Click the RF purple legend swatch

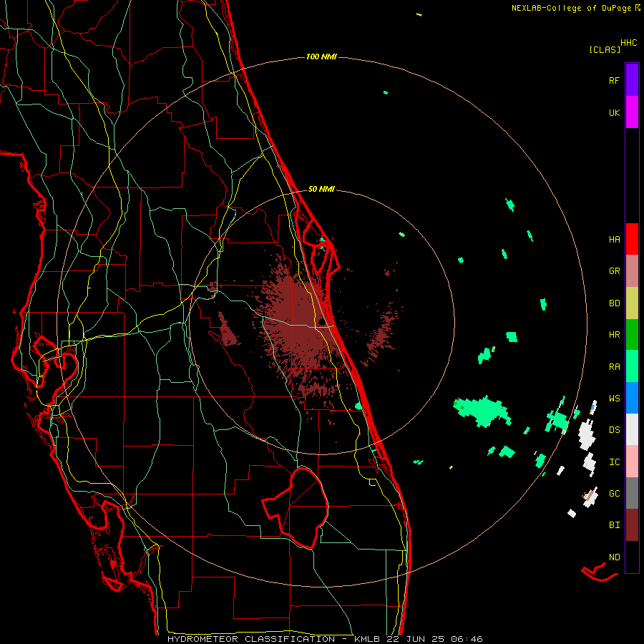pyautogui.click(x=632, y=80)
